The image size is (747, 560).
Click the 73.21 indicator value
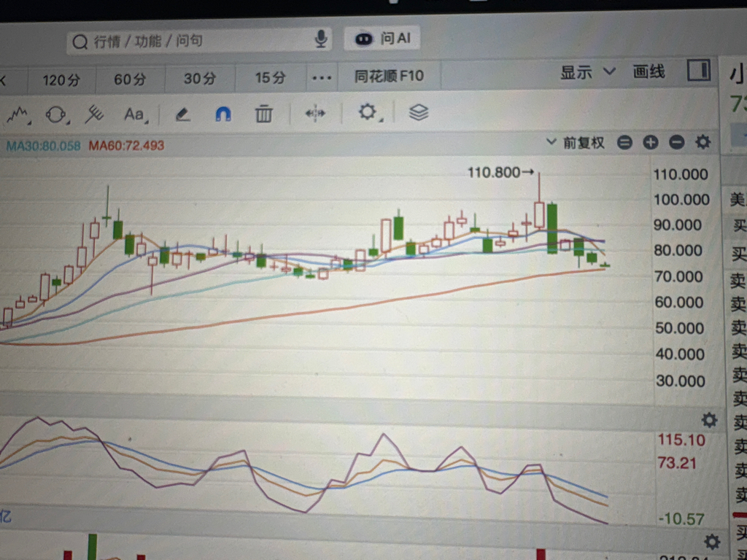click(676, 463)
